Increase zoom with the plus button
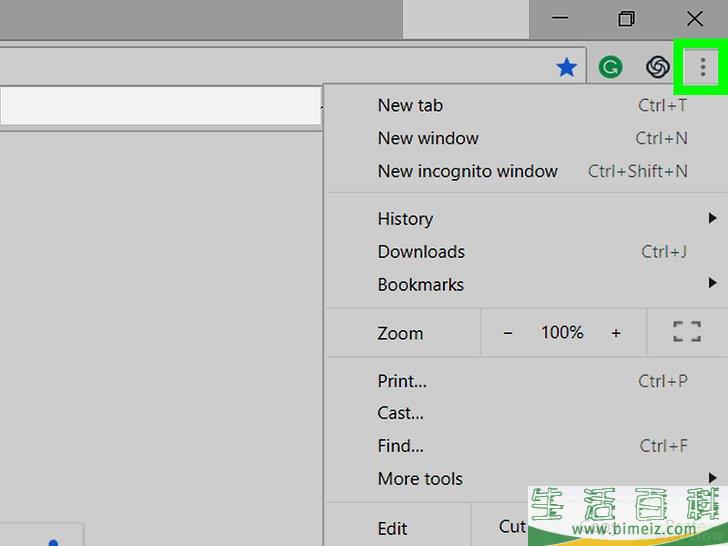Viewport: 728px width, 546px height. tap(616, 333)
